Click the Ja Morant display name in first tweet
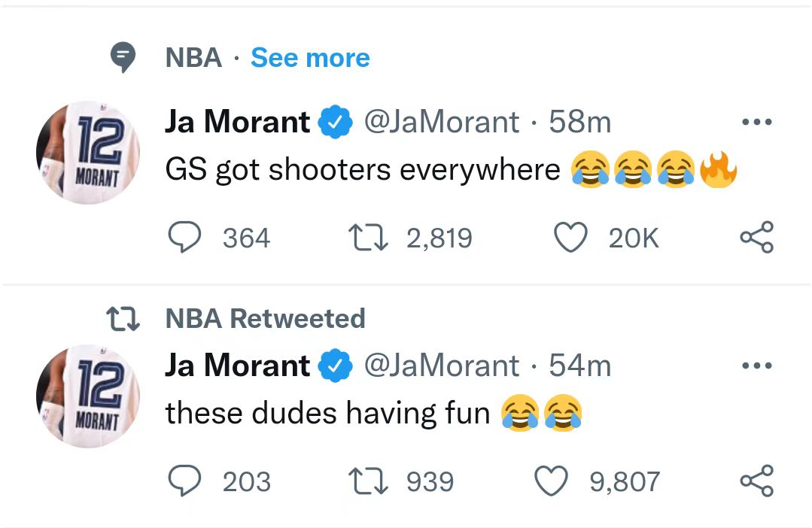Viewport: 812px width, 528px height. point(237,123)
